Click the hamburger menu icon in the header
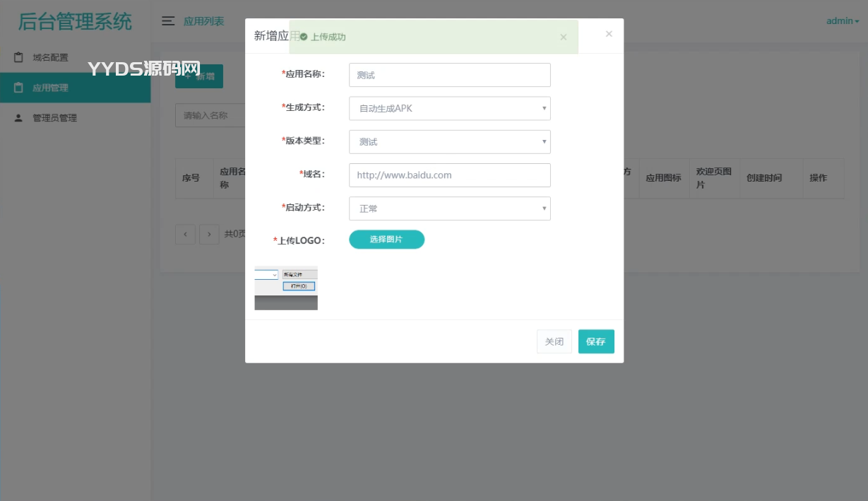 point(168,21)
